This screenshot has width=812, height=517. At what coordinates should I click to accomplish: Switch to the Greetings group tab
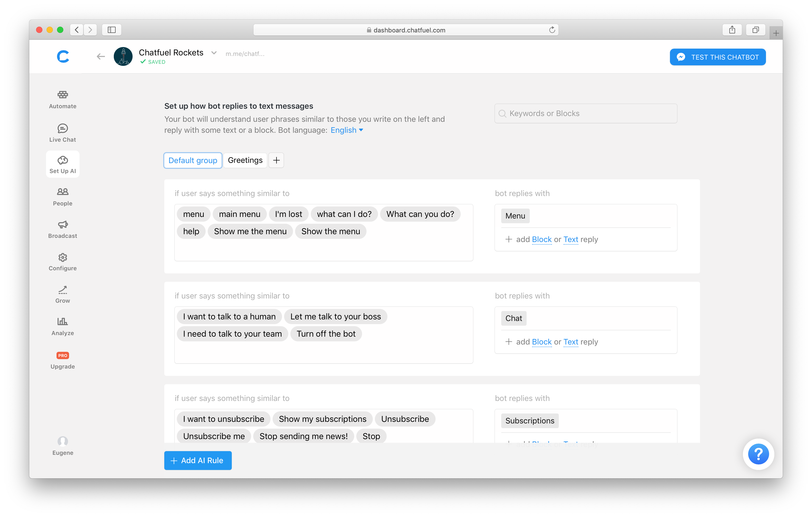245,160
